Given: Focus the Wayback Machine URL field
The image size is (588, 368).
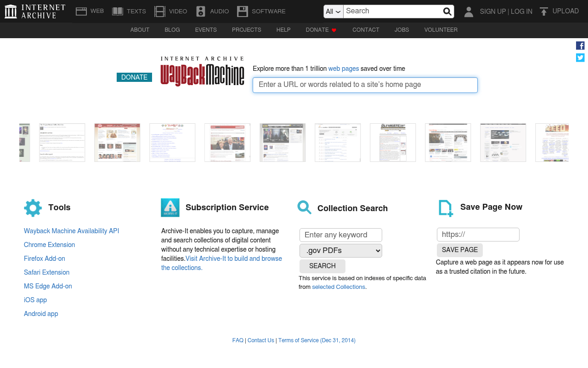Looking at the screenshot, I should [x=365, y=85].
